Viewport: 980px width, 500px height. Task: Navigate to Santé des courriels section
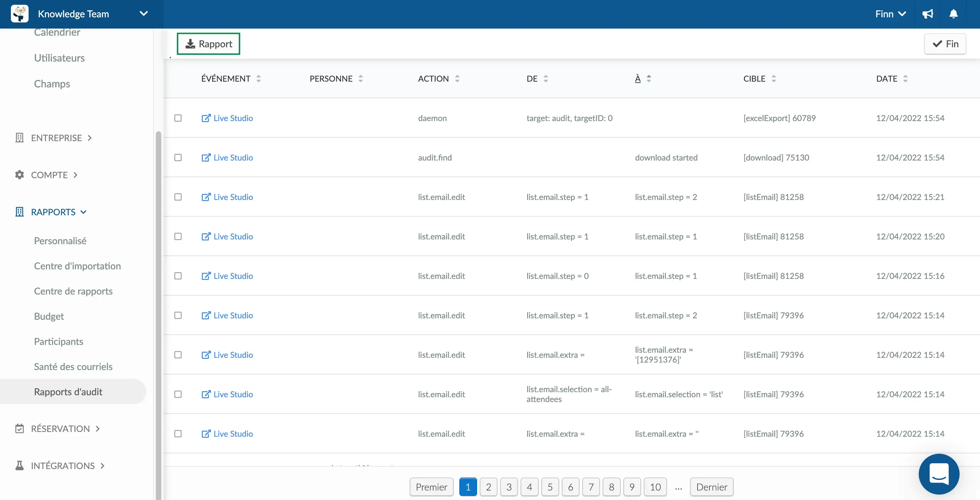[x=73, y=366]
